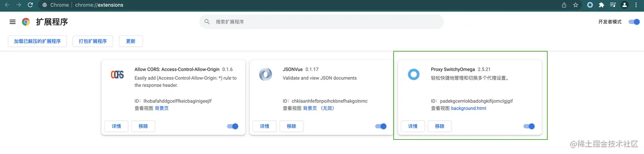644x154 pixels.
Task: Reload the extensions page
Action: point(30,5)
